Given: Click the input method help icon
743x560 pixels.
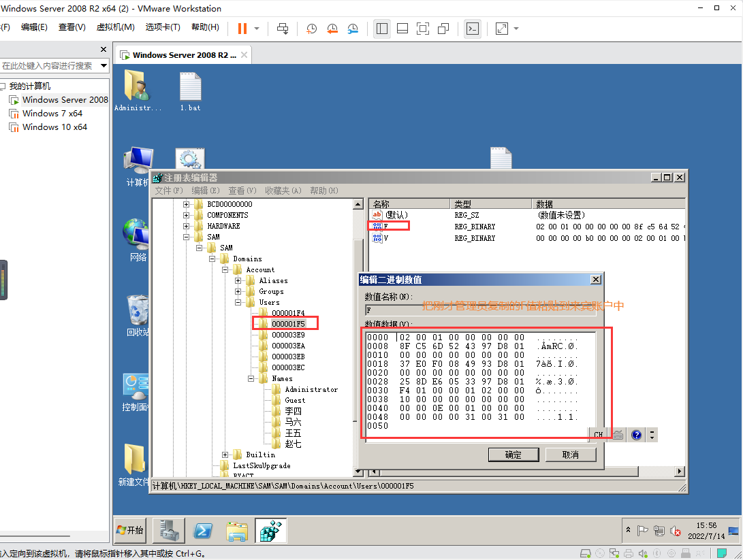Looking at the screenshot, I should tap(636, 435).
